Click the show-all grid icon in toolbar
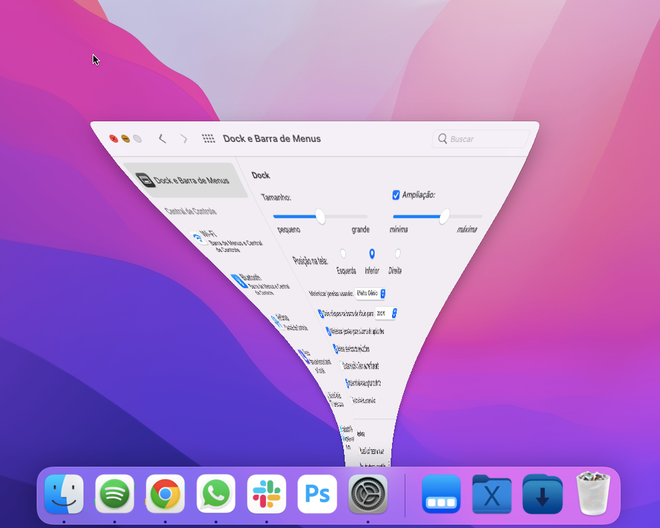The height and width of the screenshot is (528, 660). point(208,139)
